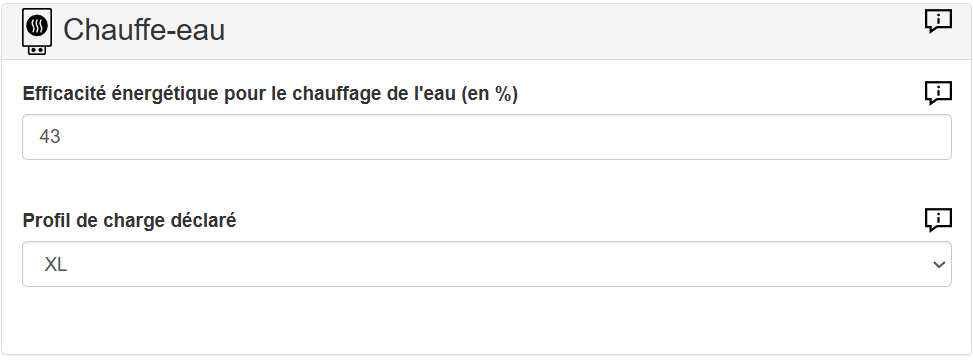
Task: Click the info speech-bubble icon above the XL dropdown
Action: click(x=938, y=220)
